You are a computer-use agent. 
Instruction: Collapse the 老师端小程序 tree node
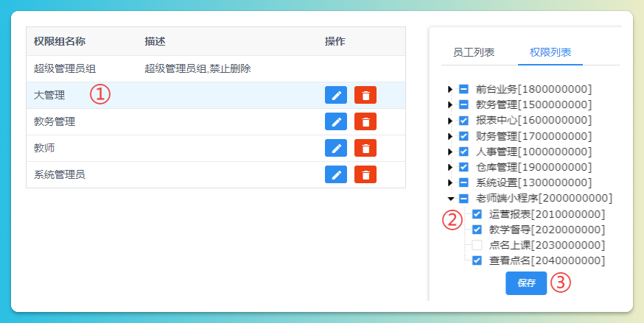(450, 199)
